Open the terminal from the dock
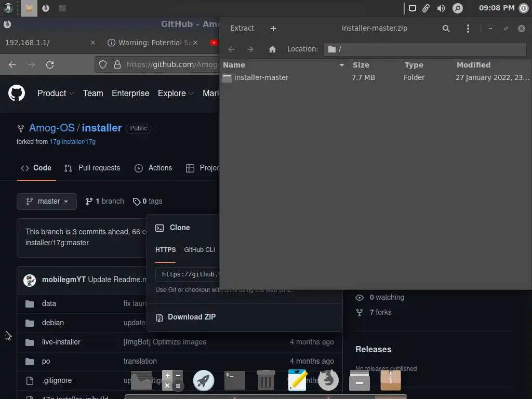Viewport: 532px width, 399px height. [x=235, y=380]
